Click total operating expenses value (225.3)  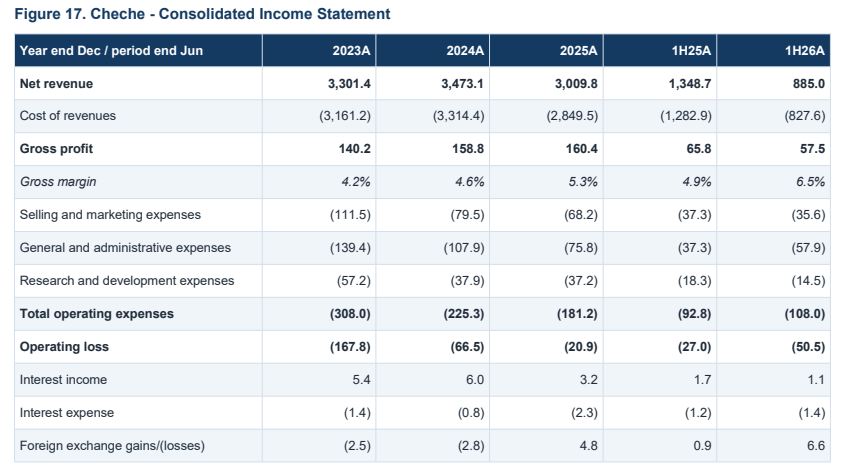coord(464,314)
